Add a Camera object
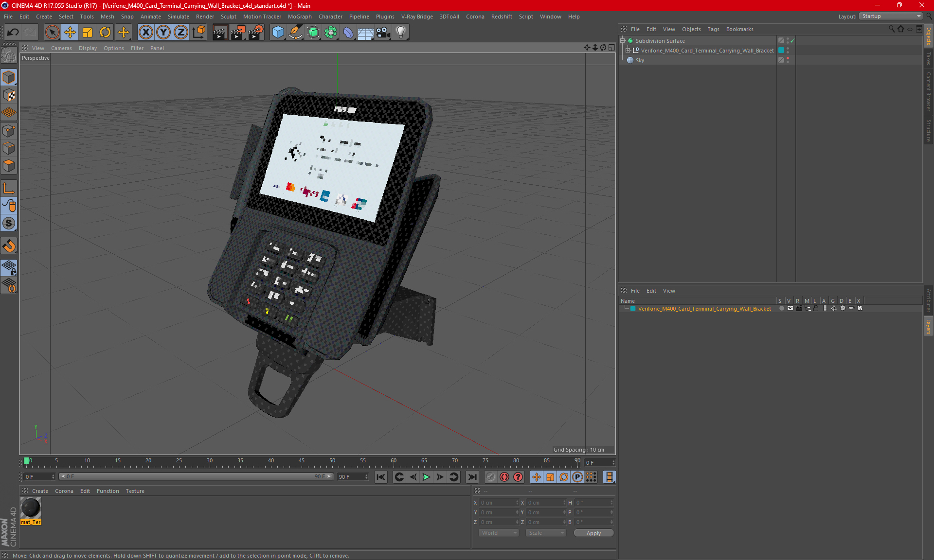 (x=383, y=33)
